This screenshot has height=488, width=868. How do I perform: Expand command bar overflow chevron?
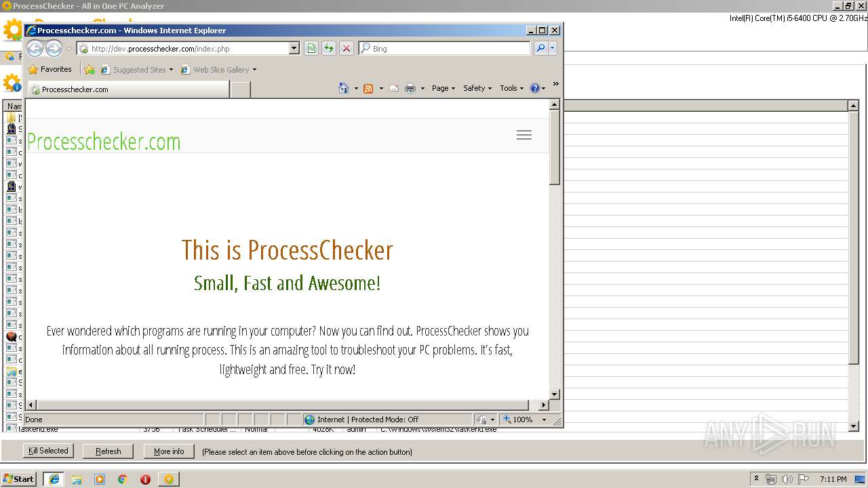pos(555,84)
